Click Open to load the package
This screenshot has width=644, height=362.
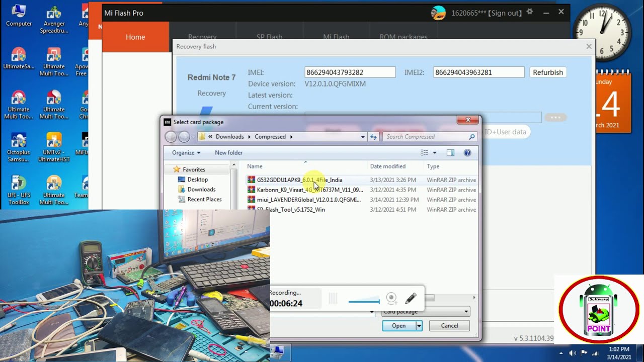[x=398, y=326]
